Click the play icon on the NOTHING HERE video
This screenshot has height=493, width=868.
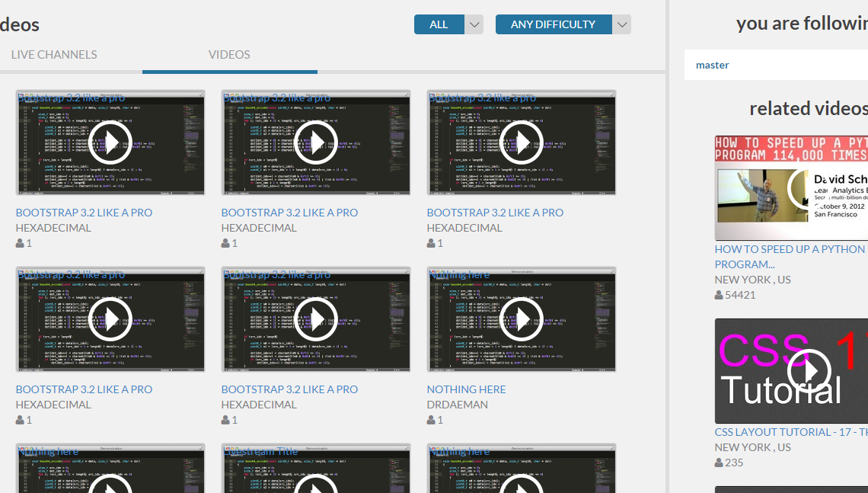pyautogui.click(x=521, y=319)
